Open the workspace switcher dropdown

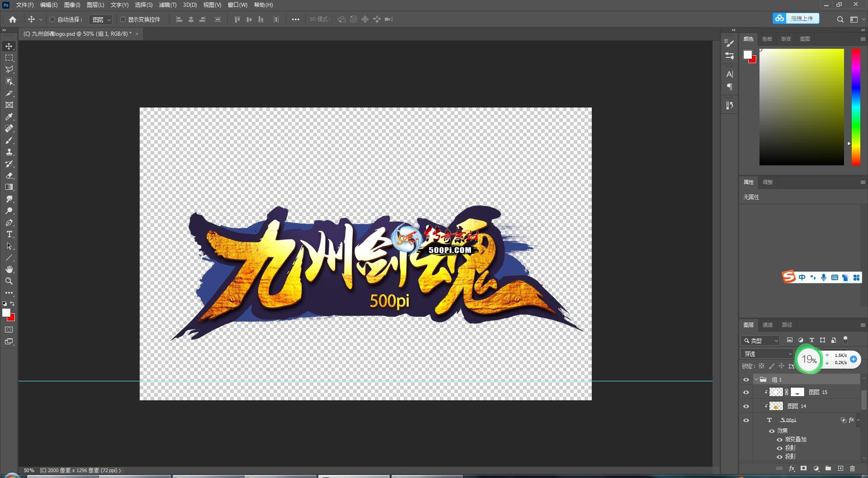coord(856,19)
